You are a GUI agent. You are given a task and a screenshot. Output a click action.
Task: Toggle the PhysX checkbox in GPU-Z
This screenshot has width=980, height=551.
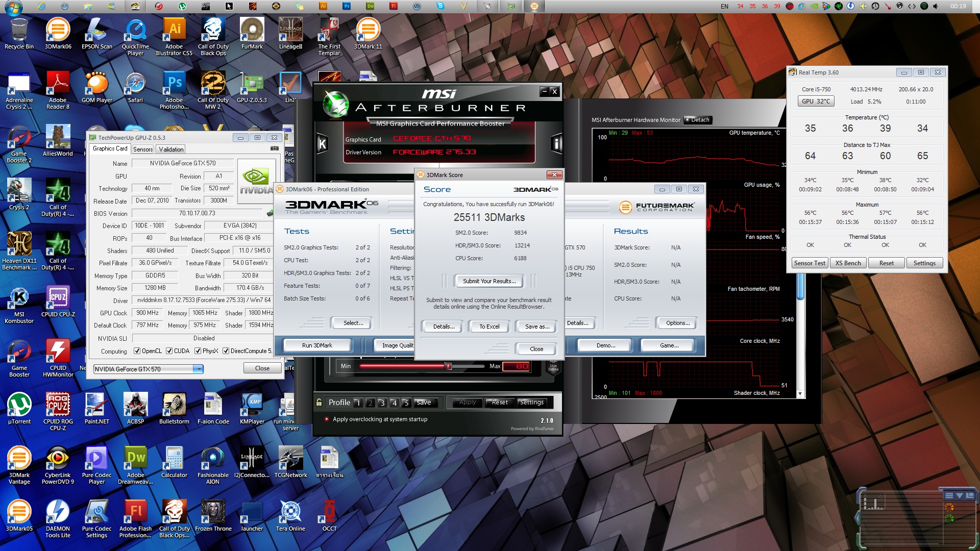(x=198, y=351)
